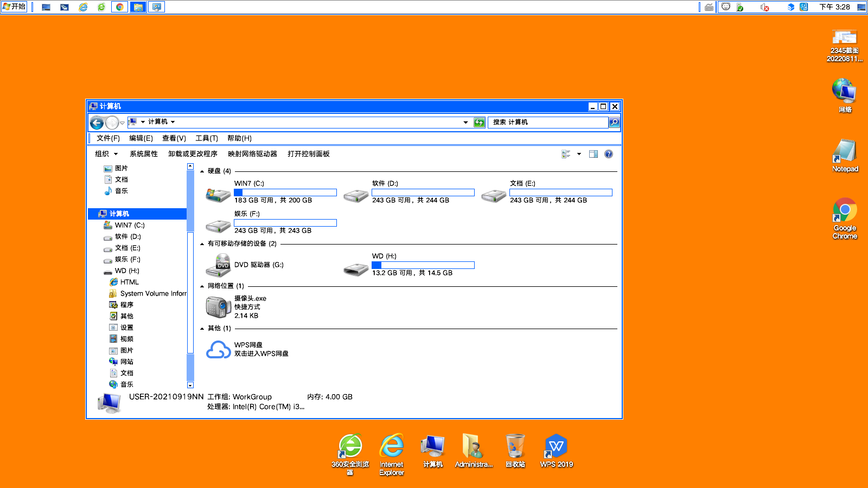Click the WD (H:) capacity bar
868x488 pixels.
(x=423, y=265)
